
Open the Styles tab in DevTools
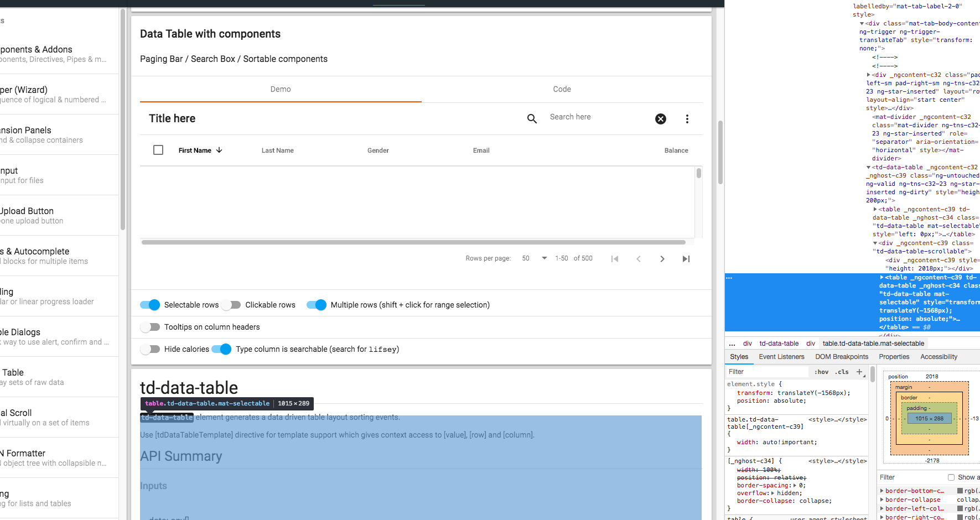739,357
